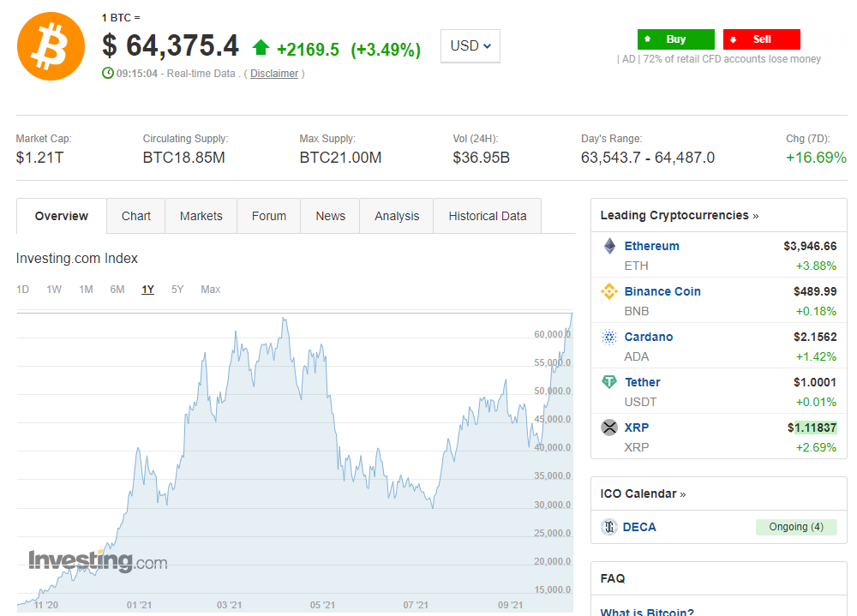Click the Binance Coin price $489.99
857x616 pixels.
pyautogui.click(x=815, y=291)
